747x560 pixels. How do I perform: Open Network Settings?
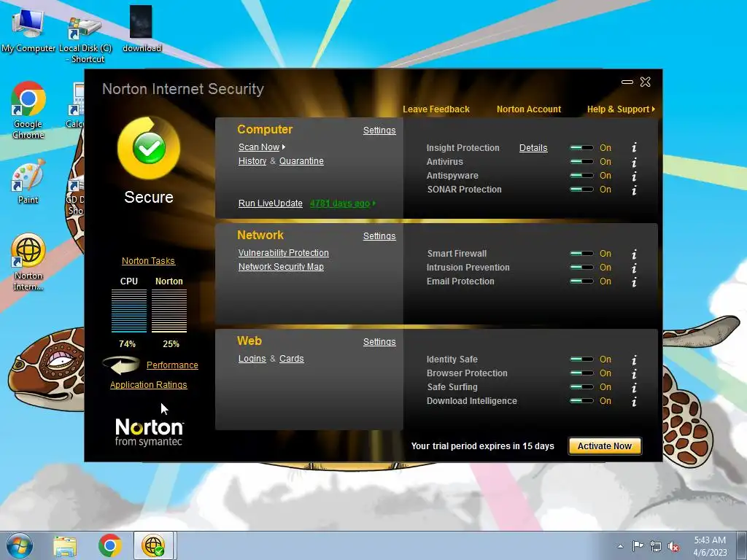click(379, 236)
